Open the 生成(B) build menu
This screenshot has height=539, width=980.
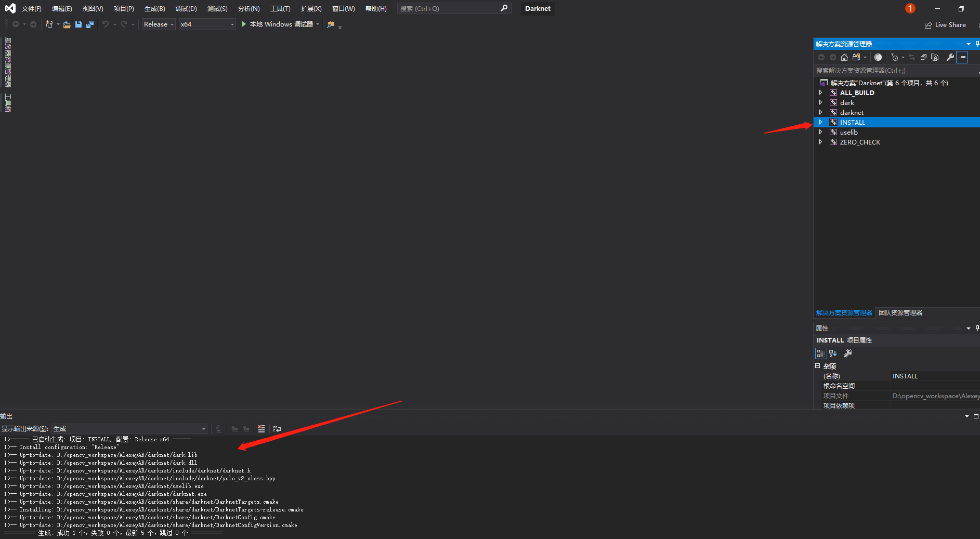coord(154,9)
